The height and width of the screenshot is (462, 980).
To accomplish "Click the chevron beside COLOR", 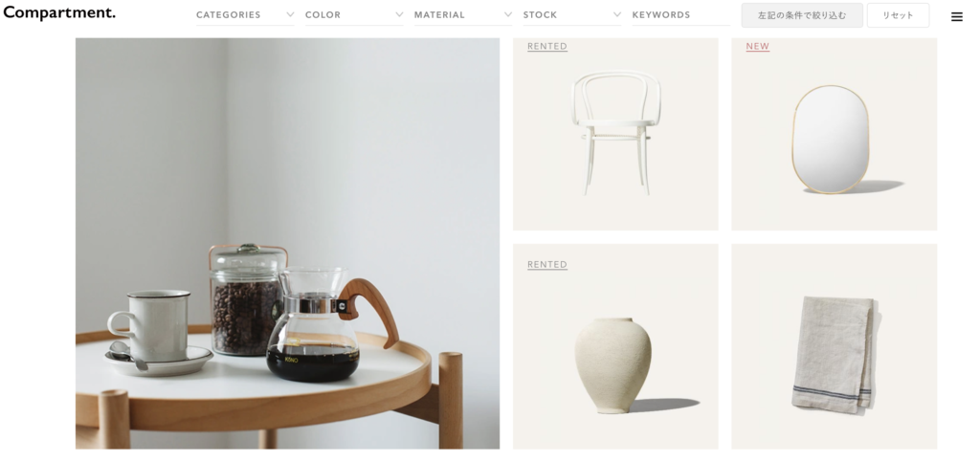I will (399, 14).
